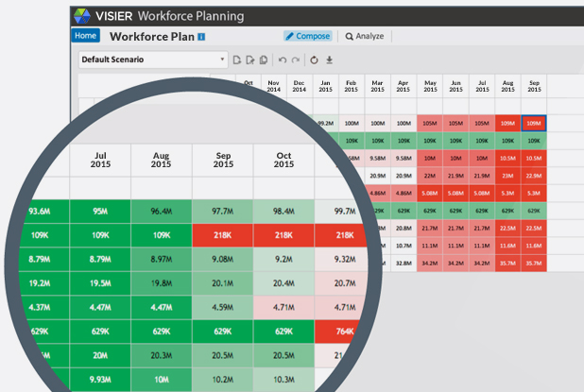The image size is (584, 392).
Task: Select the 97.7M cell in magnified view
Action: coord(223,212)
